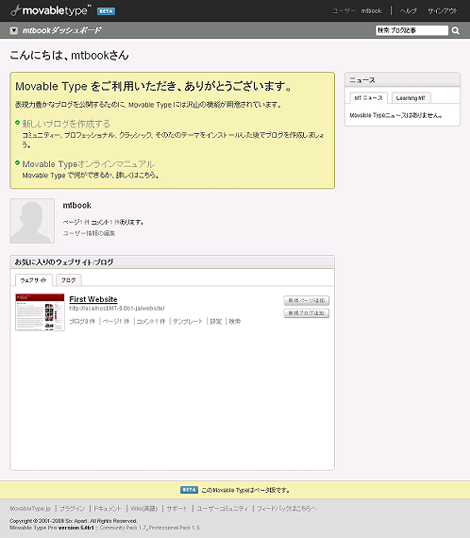The image size is (470, 538).
Task: Open Movable Type オンラインマニュアル link
Action: (x=89, y=164)
